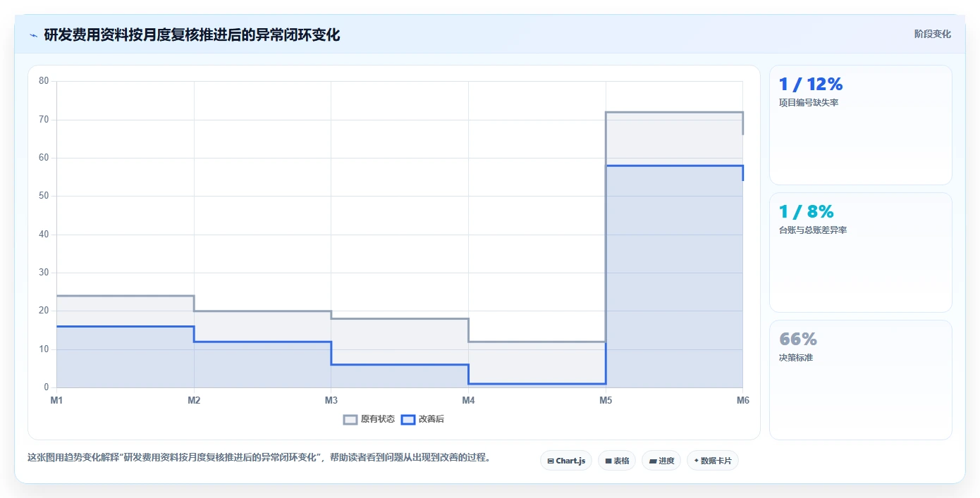This screenshot has width=980, height=498.
Task: Click the 20 y-axis tick label
Action: [44, 311]
